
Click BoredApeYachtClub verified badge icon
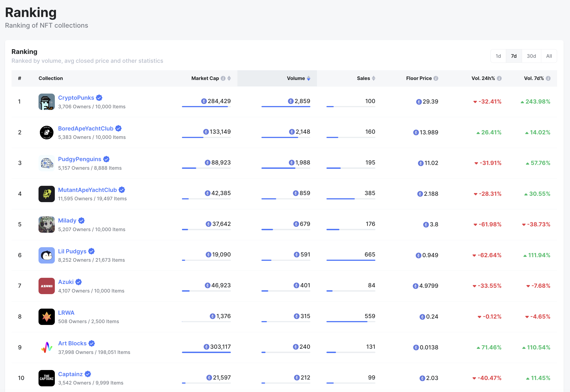[118, 128]
